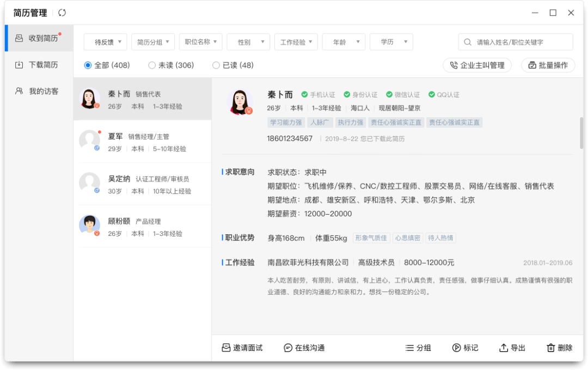588x370 pixels.
Task: Click the 工作经验 section heading in resume
Action: [x=240, y=262]
